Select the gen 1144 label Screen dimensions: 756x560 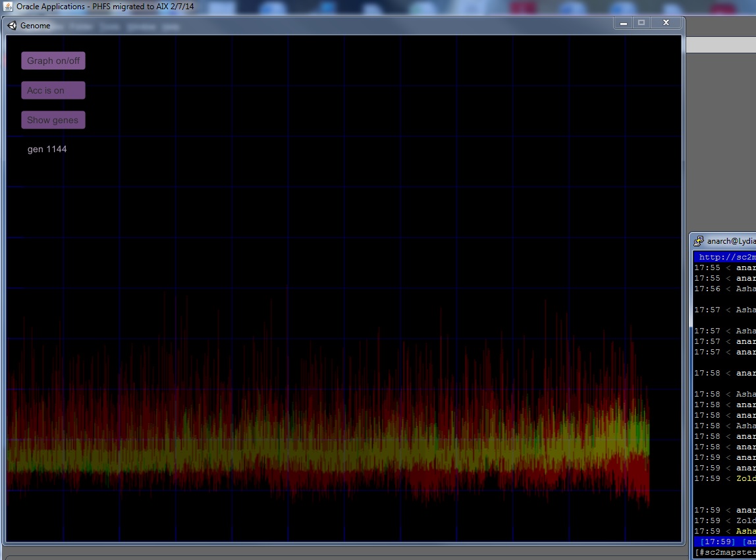pyautogui.click(x=47, y=149)
